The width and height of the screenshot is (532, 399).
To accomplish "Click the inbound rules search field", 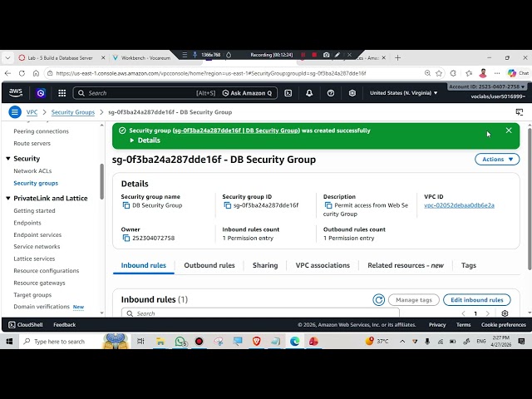I will (x=260, y=313).
